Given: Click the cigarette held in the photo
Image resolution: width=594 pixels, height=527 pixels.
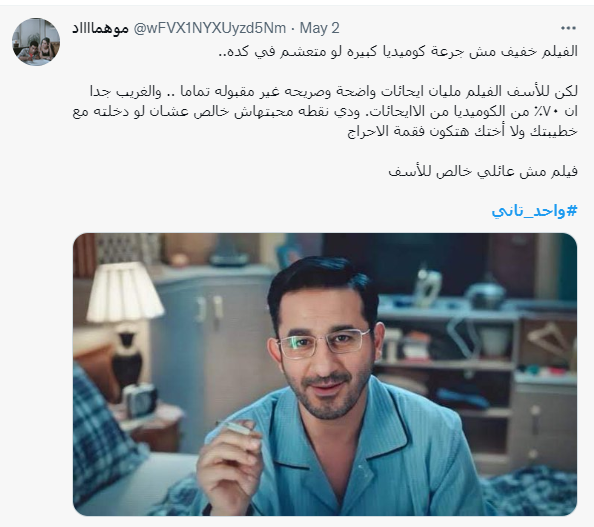Looking at the screenshot, I should pyautogui.click(x=234, y=428).
